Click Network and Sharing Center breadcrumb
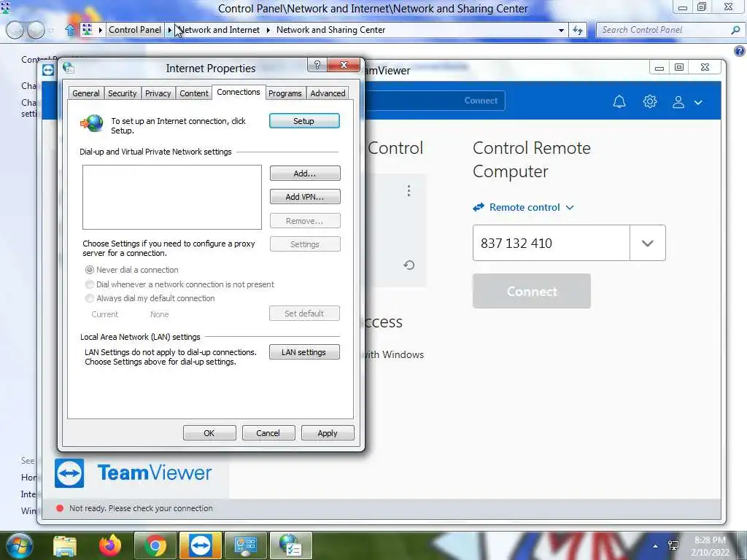The image size is (747, 560). tap(330, 29)
